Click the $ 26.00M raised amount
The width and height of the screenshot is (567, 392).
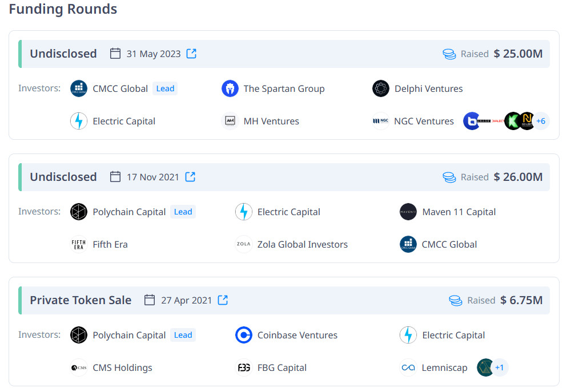point(518,177)
